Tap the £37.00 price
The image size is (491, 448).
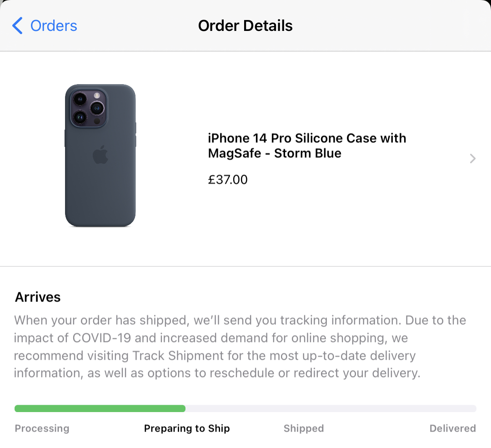[x=228, y=180]
